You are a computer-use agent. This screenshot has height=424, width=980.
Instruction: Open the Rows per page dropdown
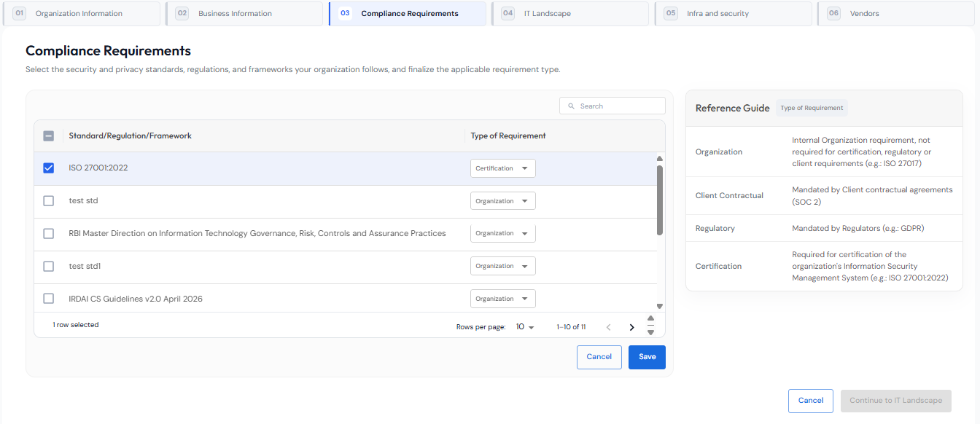tap(525, 327)
